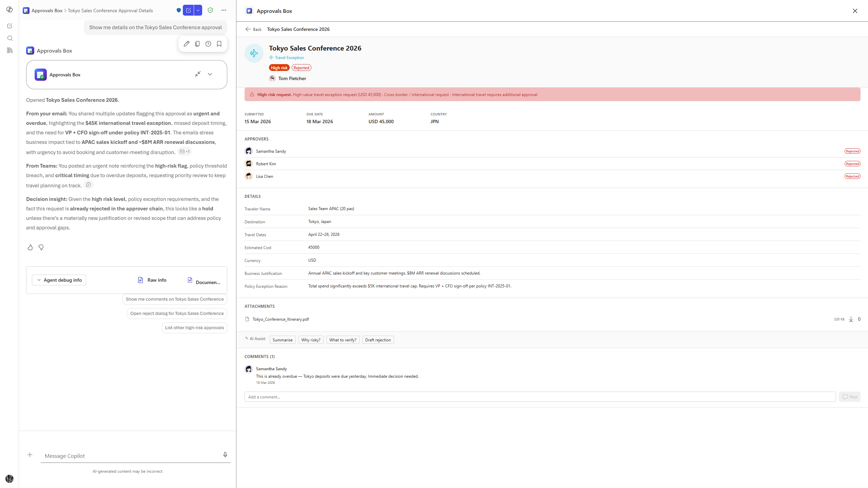The width and height of the screenshot is (868, 488).
Task: Click the blue shield icon in header
Action: point(179,10)
